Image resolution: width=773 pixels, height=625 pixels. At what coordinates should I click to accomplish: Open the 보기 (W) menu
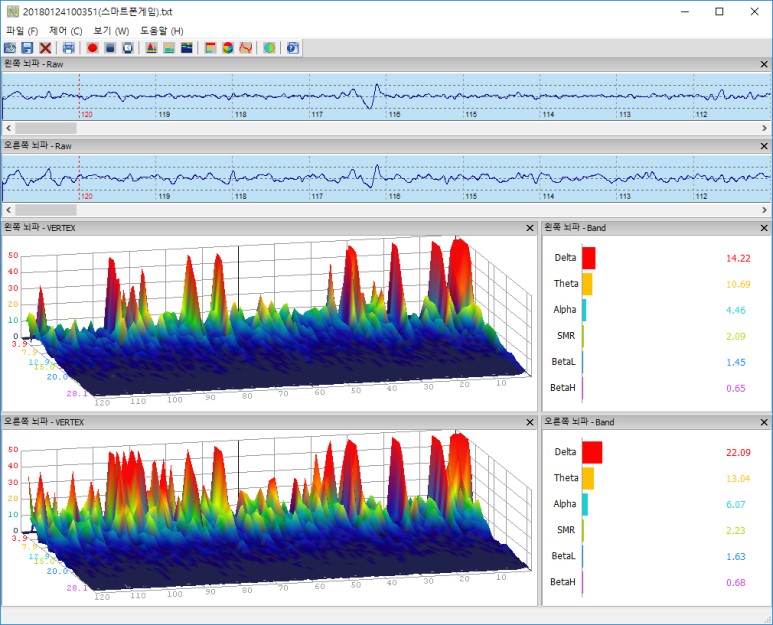click(111, 31)
